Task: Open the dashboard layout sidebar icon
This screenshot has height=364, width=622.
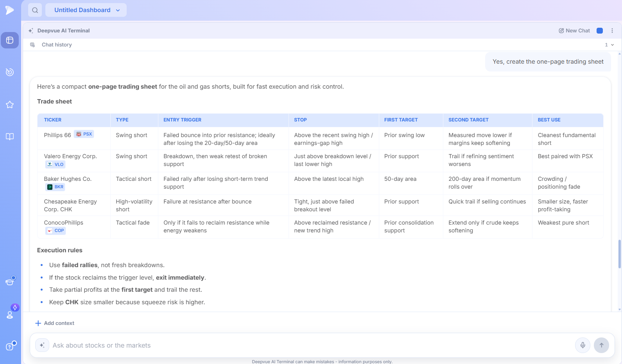Action: point(10,40)
